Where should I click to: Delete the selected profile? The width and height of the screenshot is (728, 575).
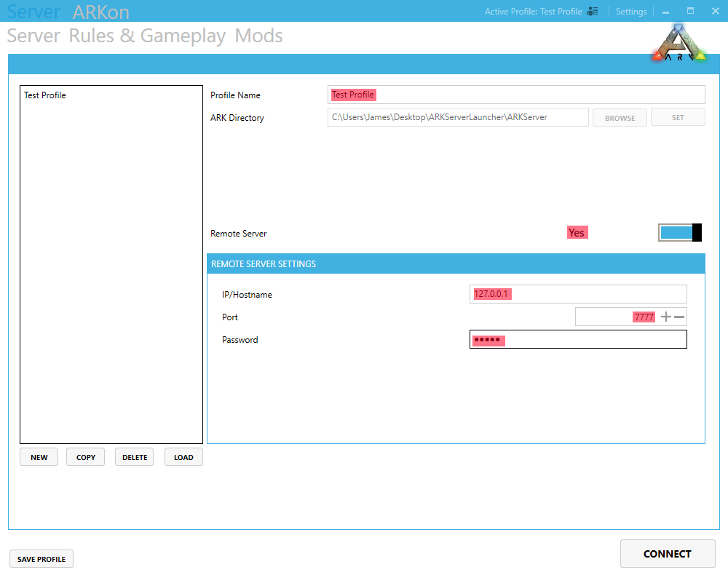click(134, 456)
